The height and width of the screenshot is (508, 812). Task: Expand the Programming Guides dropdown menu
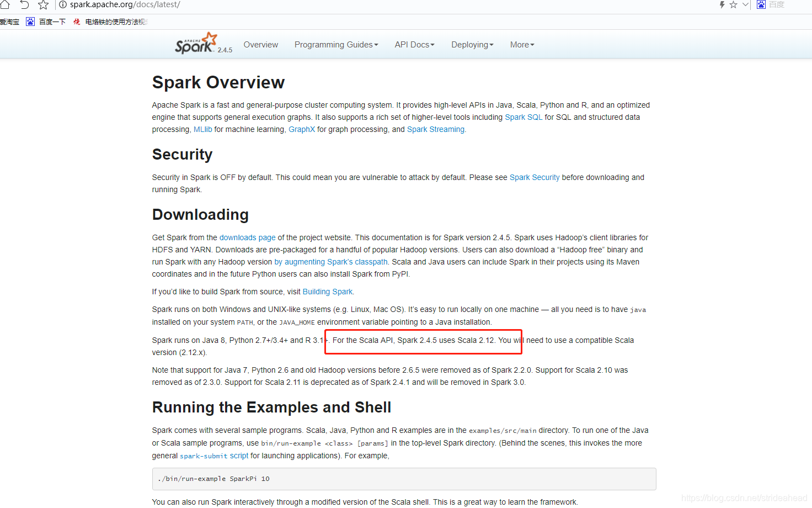pos(336,45)
